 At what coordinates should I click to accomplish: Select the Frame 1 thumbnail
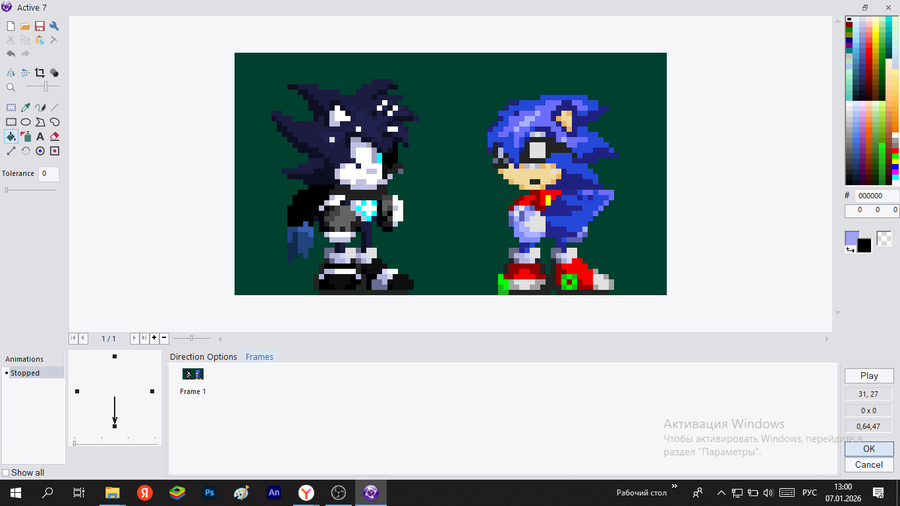click(193, 374)
